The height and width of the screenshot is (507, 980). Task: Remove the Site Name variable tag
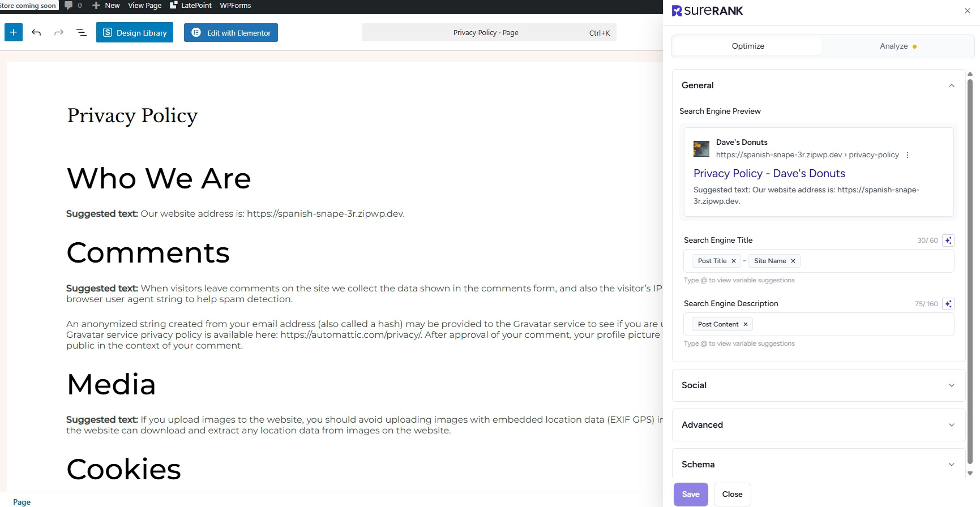pyautogui.click(x=793, y=261)
